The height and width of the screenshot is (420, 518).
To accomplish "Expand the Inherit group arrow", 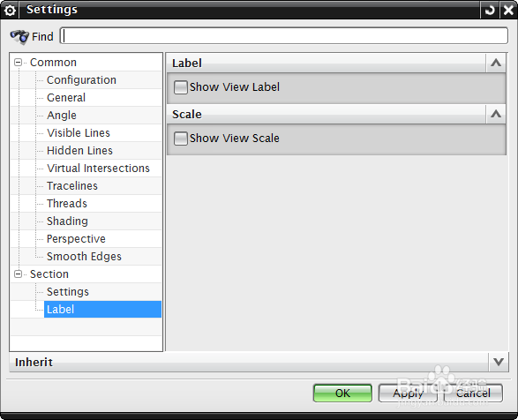I will [x=499, y=362].
